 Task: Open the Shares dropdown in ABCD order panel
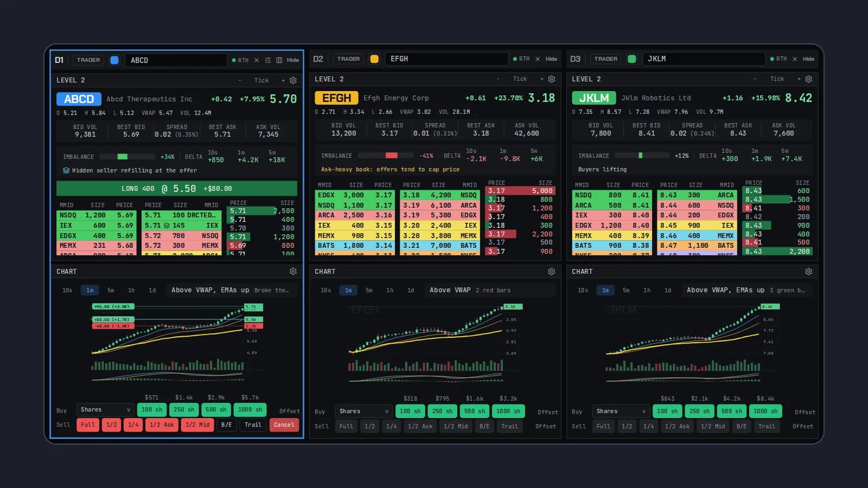click(105, 410)
